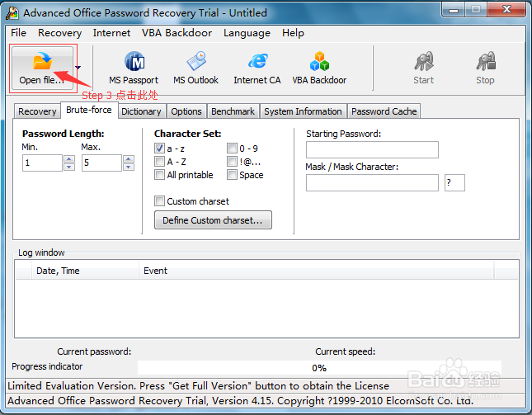
Task: Click the Open file toolbar button
Action: click(x=42, y=68)
